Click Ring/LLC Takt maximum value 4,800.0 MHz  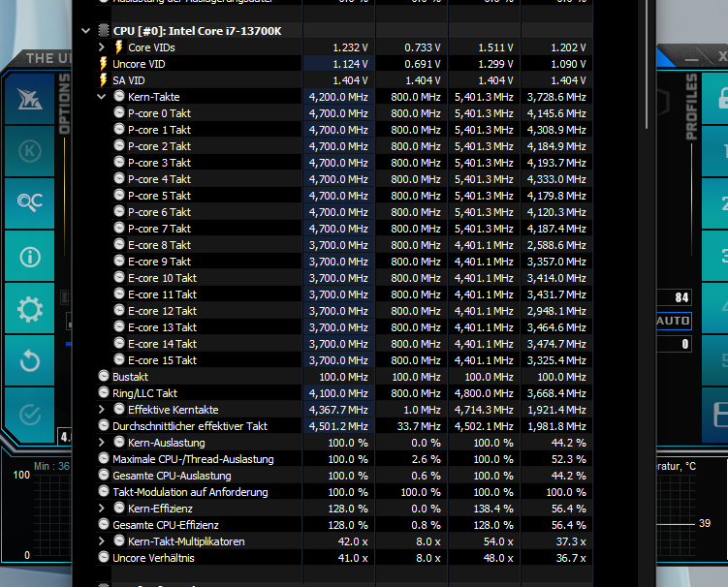(484, 393)
